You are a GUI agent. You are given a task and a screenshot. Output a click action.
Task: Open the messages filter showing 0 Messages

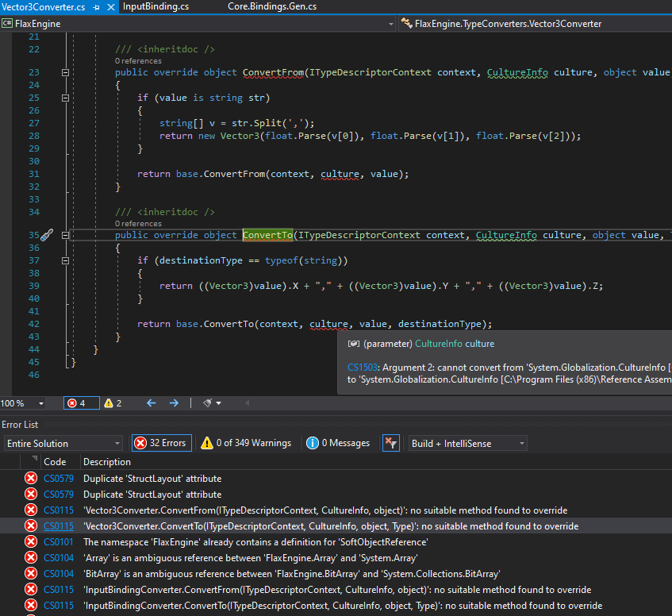(x=337, y=443)
